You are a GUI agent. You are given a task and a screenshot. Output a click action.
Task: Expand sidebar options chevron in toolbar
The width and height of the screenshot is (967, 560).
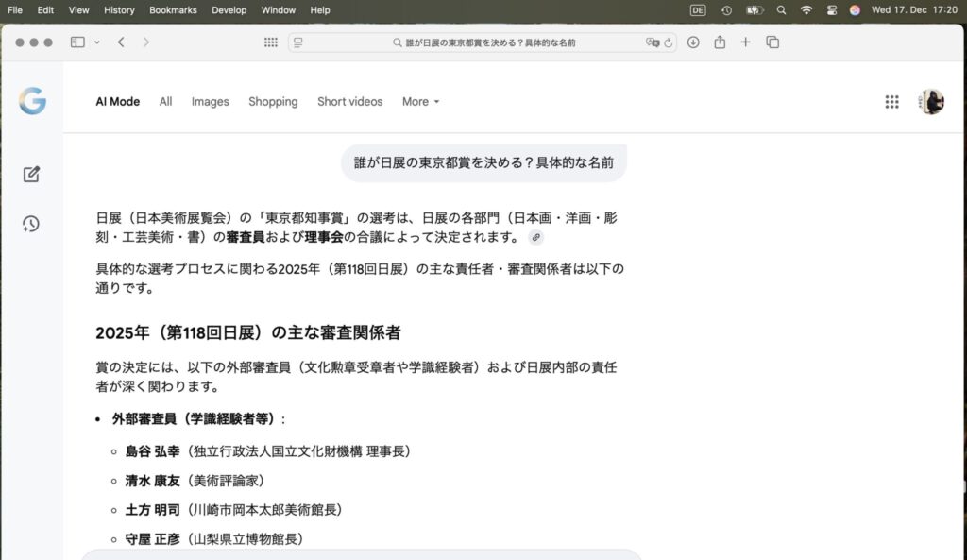point(96,42)
